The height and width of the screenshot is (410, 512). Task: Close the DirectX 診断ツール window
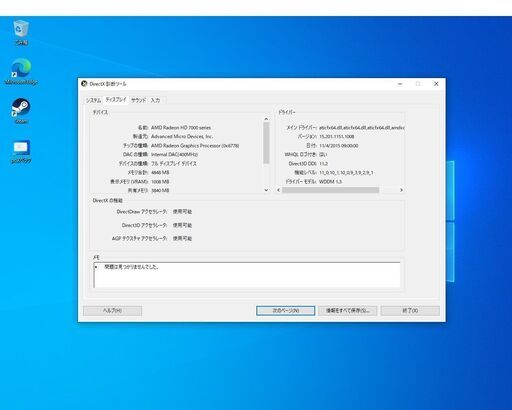tap(436, 84)
